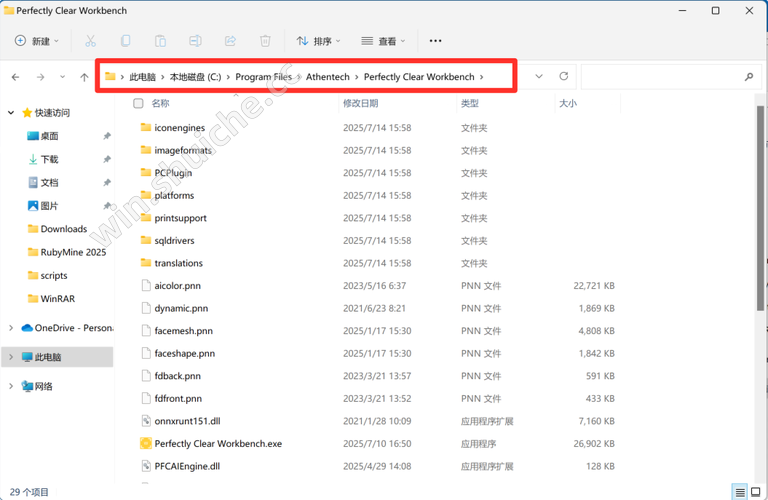Expand the OneDrive - Personal node

click(x=11, y=328)
